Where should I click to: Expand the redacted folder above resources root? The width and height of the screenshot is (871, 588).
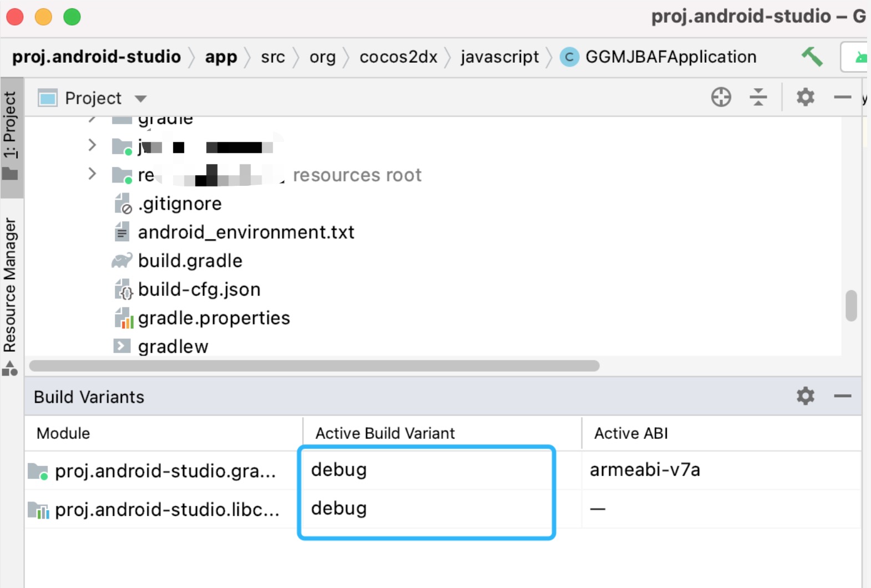tap(92, 145)
